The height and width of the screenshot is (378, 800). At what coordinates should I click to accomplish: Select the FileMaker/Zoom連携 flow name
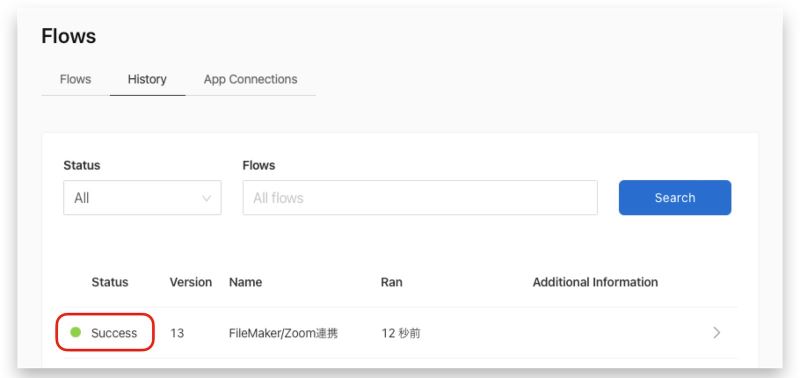(283, 333)
